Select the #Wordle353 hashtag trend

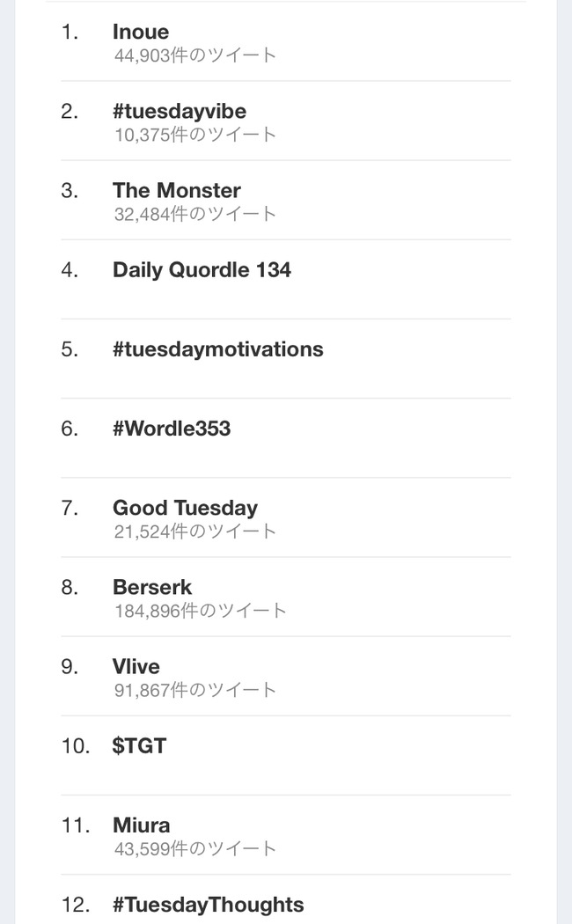(172, 429)
